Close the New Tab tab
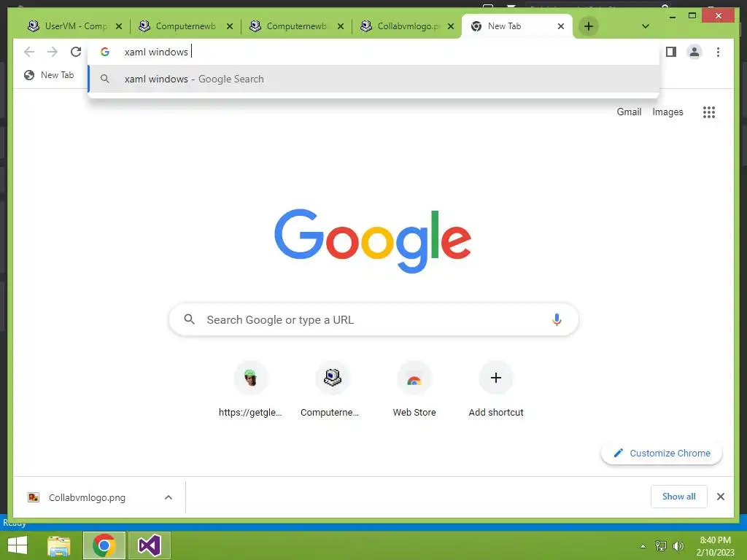This screenshot has height=560, width=747. (x=561, y=26)
